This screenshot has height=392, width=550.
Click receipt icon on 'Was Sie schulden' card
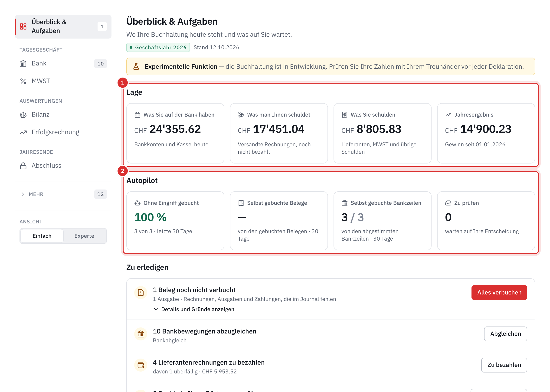point(344,115)
